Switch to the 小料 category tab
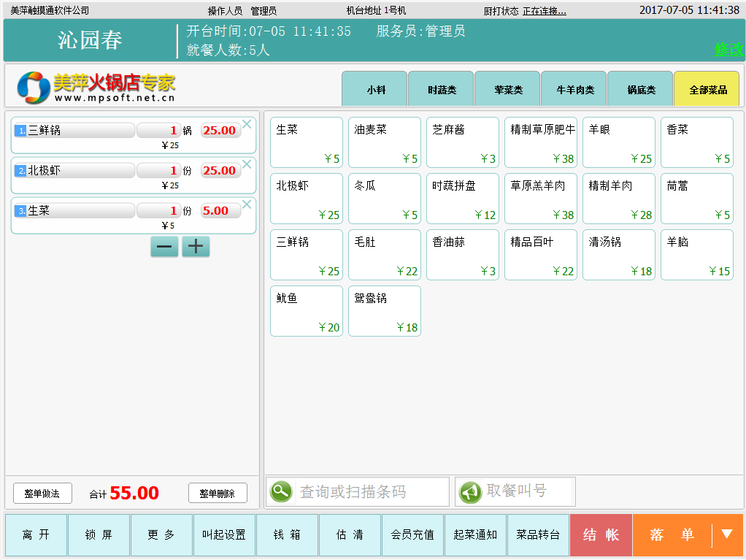 (x=374, y=90)
